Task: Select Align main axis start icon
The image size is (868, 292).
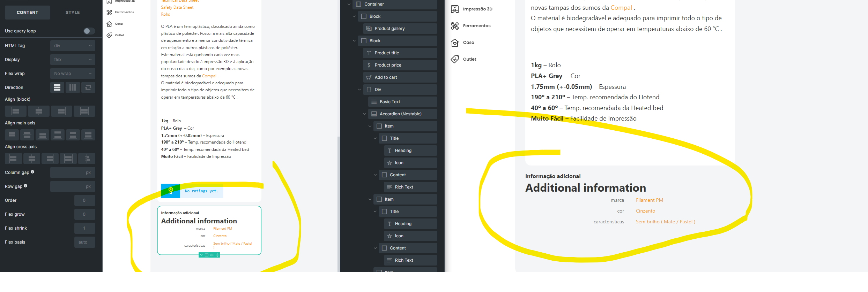Action: click(12, 135)
